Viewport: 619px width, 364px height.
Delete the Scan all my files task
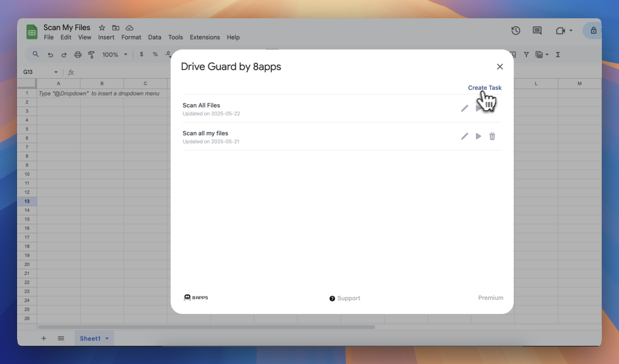coord(492,136)
